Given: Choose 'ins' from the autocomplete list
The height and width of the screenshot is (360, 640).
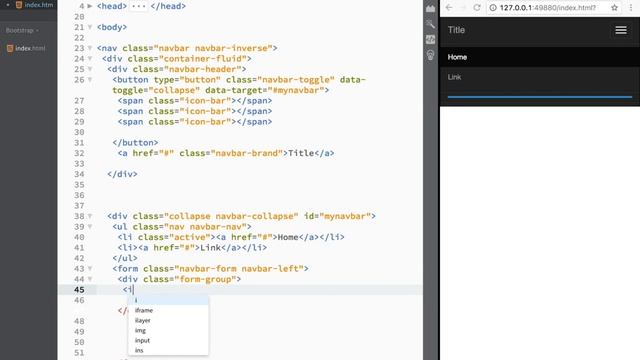Looking at the screenshot, I should [x=168, y=350].
